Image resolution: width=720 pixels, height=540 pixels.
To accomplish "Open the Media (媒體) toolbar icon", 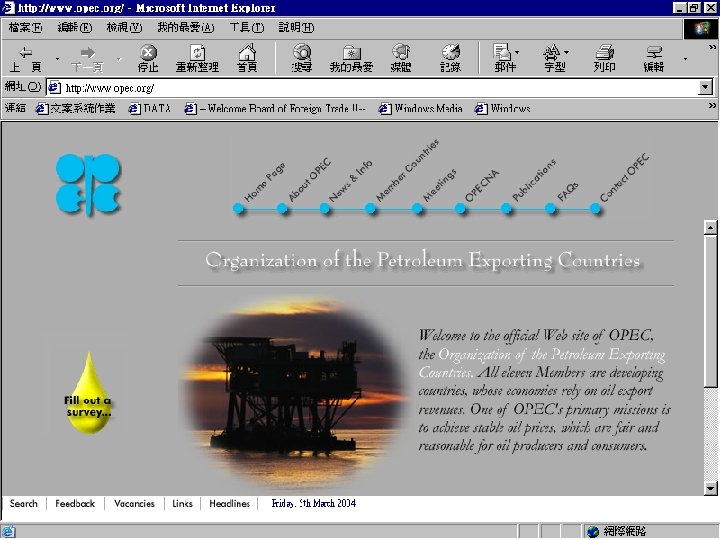I will 401,52.
